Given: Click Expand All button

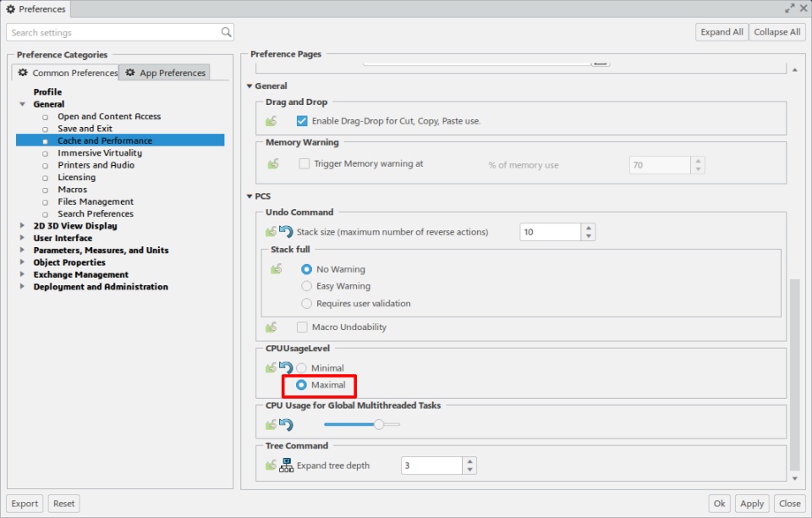Looking at the screenshot, I should coord(721,32).
